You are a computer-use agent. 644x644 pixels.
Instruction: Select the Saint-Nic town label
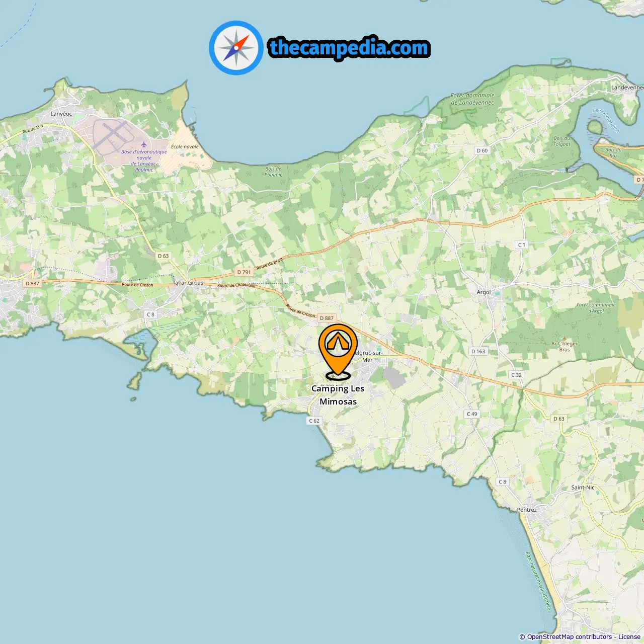[x=583, y=488]
